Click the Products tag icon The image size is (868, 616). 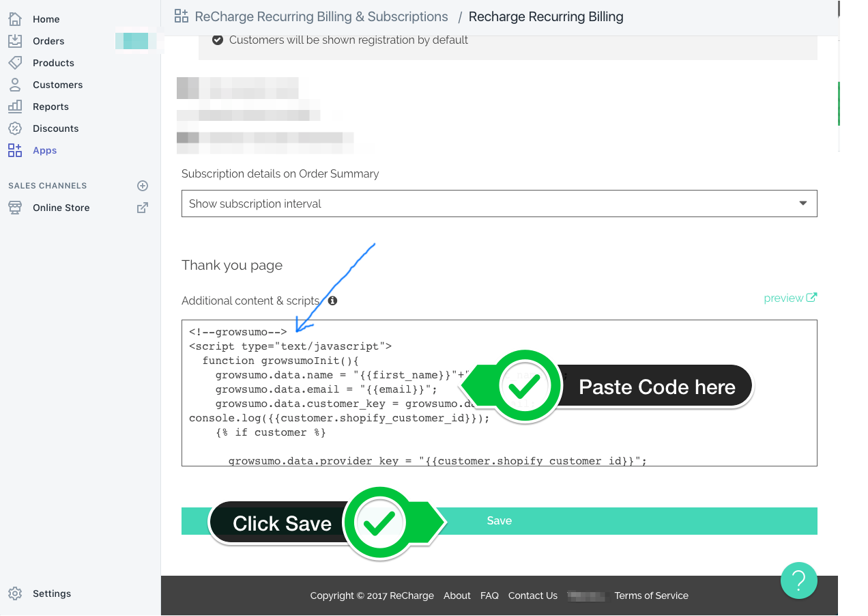15,63
